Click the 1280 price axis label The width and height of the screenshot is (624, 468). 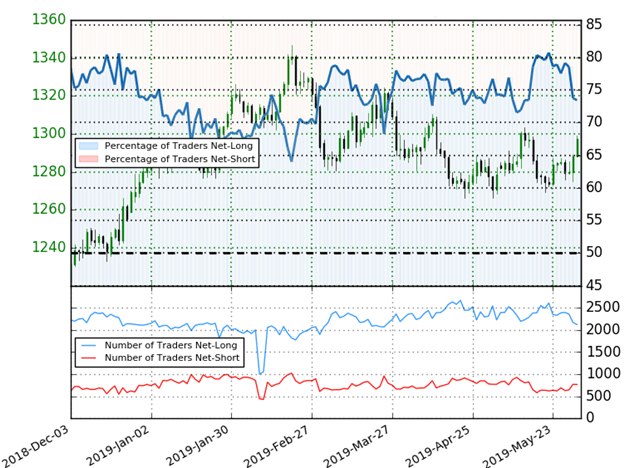tap(49, 172)
